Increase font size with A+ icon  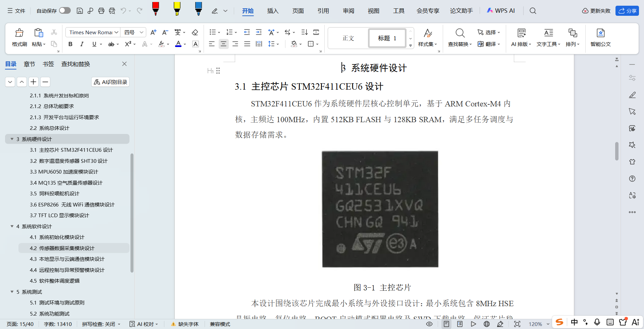pos(153,32)
